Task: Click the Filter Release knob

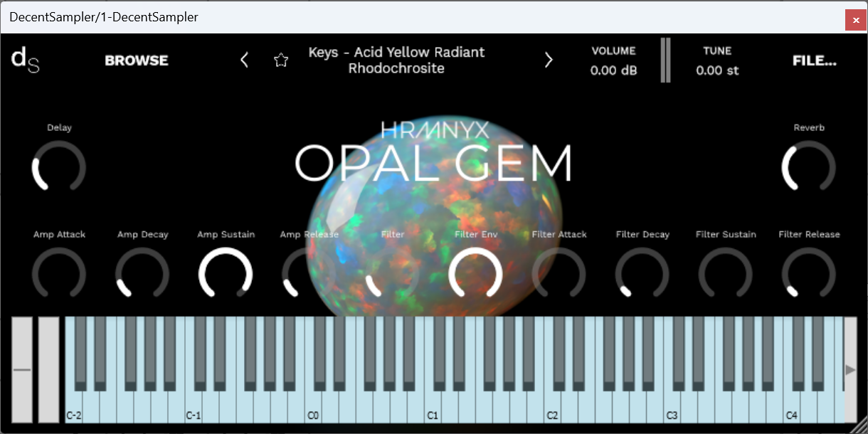Action: click(x=809, y=274)
